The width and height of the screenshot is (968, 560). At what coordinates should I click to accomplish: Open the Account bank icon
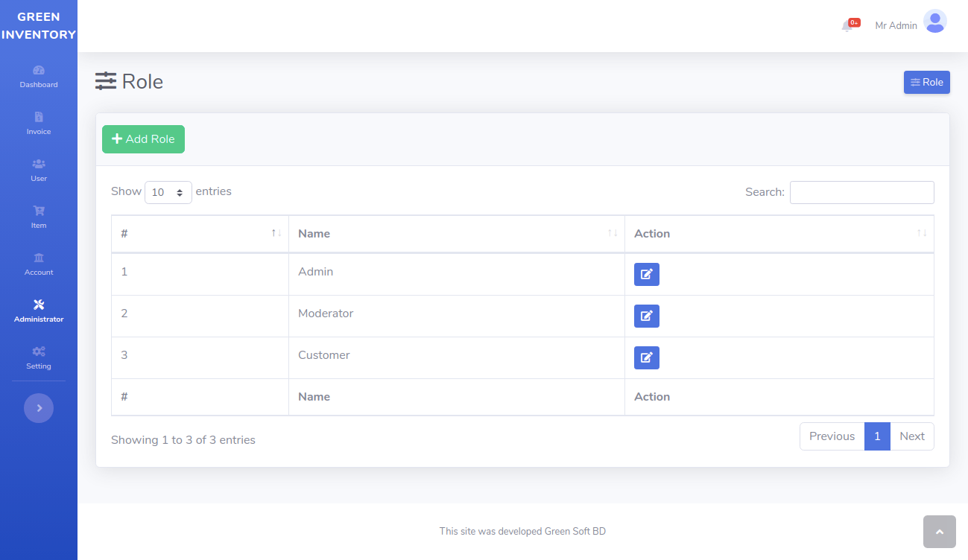coord(38,259)
